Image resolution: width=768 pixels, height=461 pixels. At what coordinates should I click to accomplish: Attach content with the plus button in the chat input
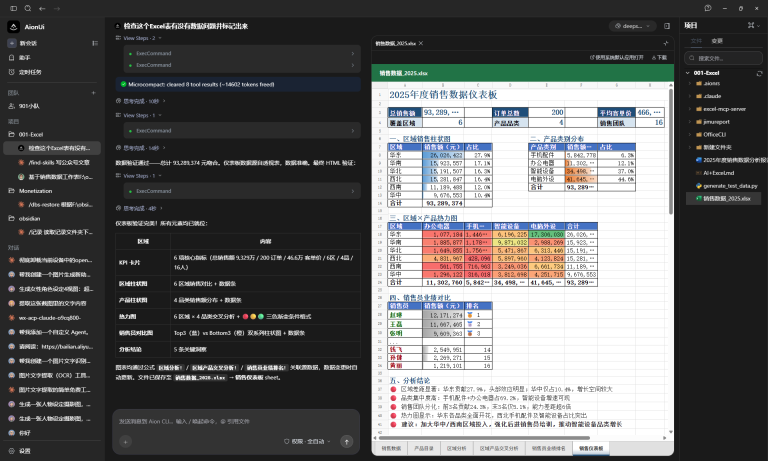click(125, 441)
